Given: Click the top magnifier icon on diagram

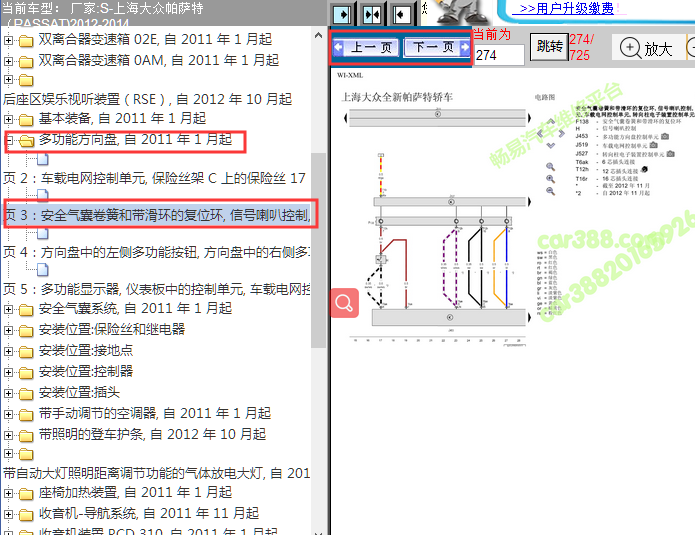Looking at the screenshot, I should (x=550, y=167).
